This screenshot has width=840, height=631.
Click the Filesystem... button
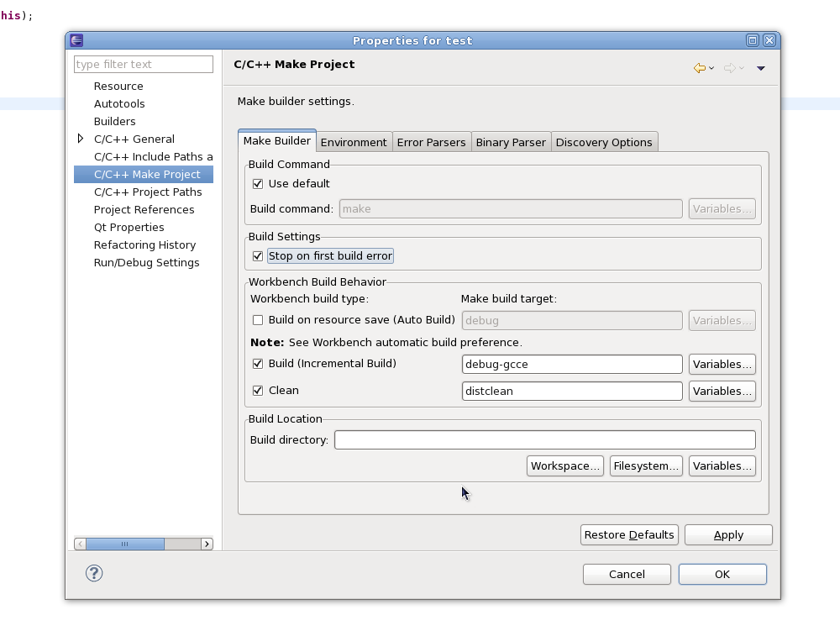646,465
